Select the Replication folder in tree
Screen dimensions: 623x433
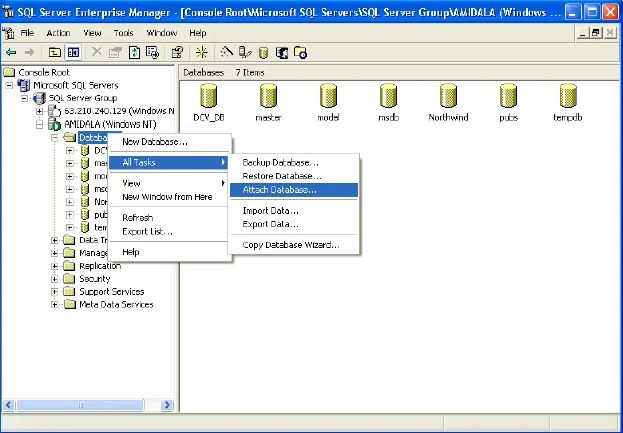(100, 266)
